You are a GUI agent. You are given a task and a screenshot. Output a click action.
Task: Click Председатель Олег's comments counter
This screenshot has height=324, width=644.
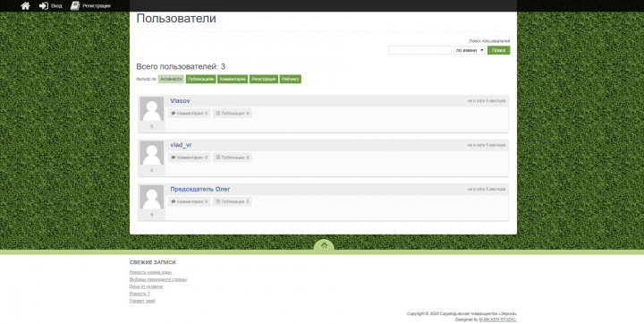pos(190,201)
